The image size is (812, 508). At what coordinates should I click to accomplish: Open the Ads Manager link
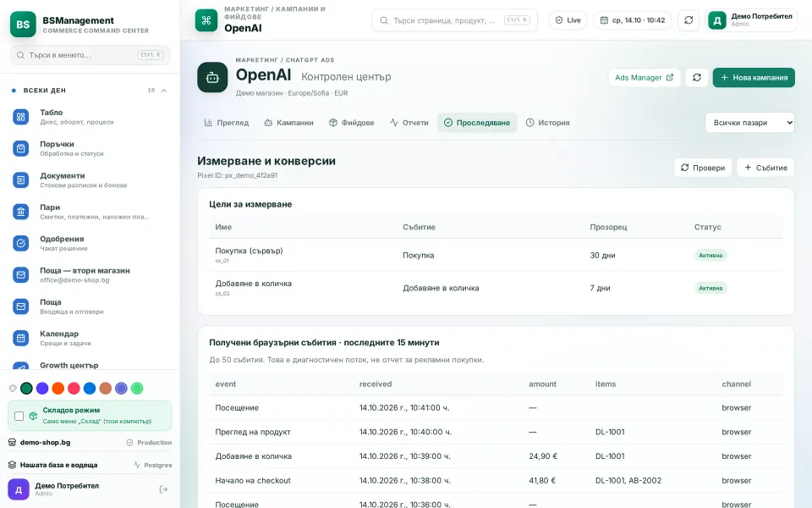(645, 78)
